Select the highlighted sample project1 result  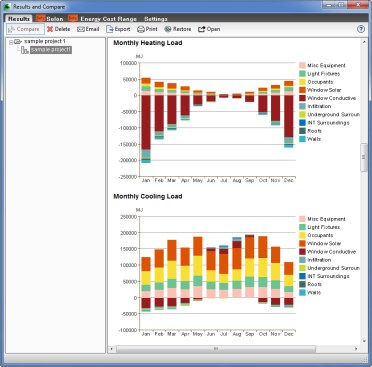tap(51, 50)
